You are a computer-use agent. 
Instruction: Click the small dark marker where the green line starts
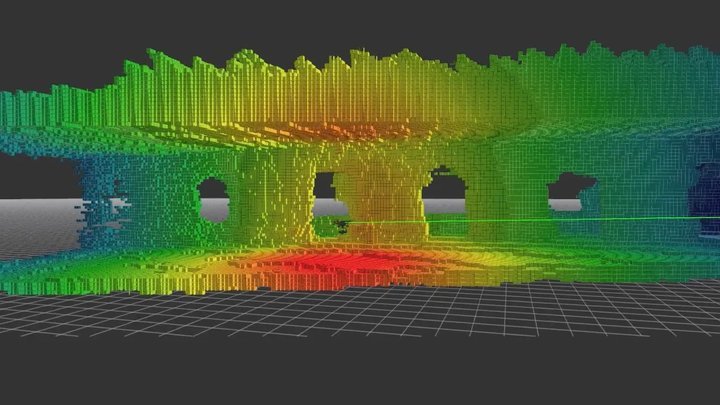341,224
